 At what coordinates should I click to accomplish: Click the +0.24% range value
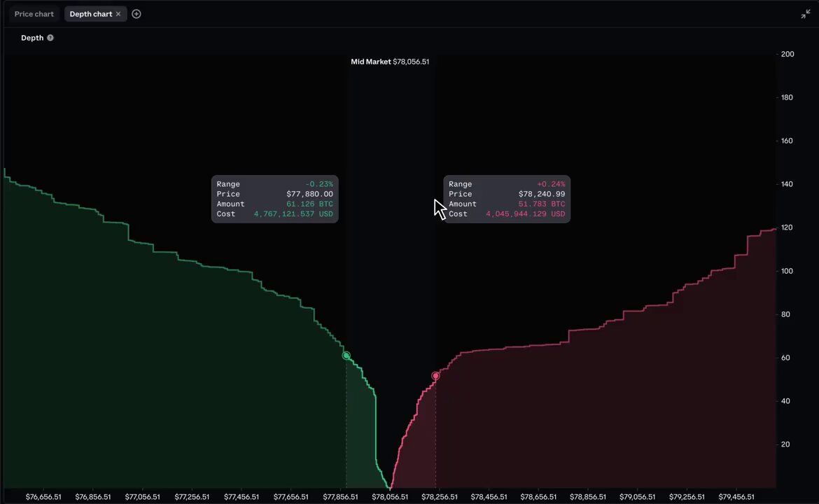[551, 184]
